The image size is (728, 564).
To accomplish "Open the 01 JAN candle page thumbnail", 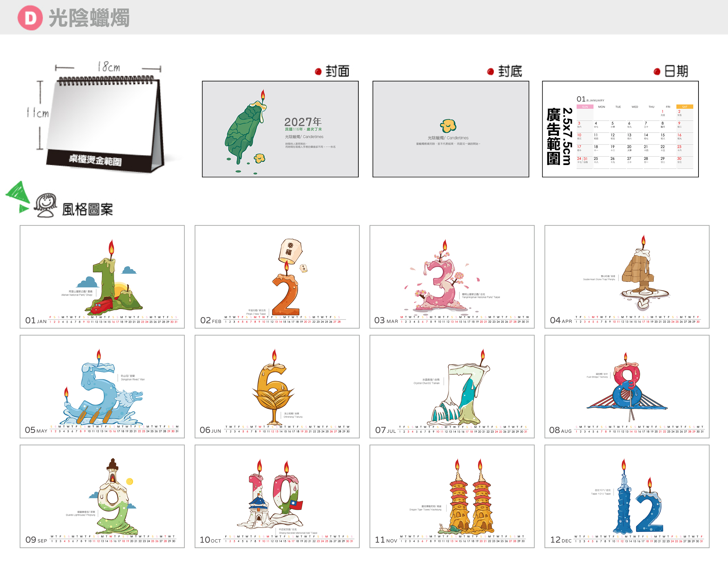I will (102, 277).
